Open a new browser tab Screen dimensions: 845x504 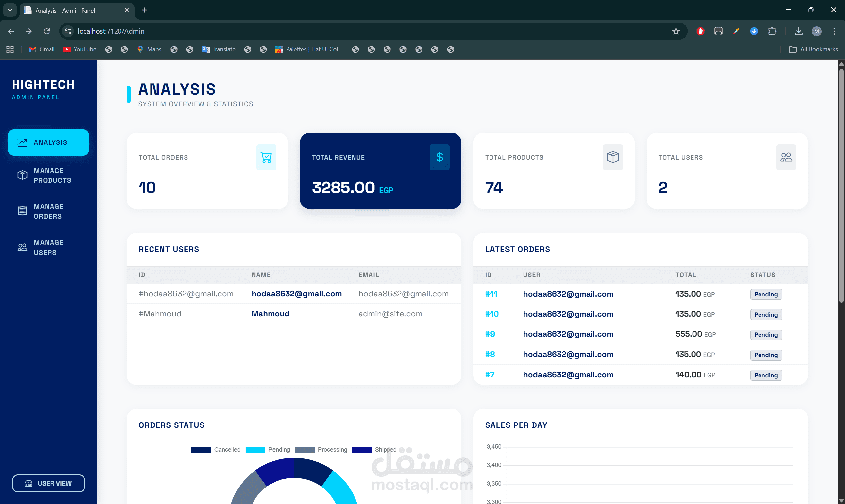144,10
